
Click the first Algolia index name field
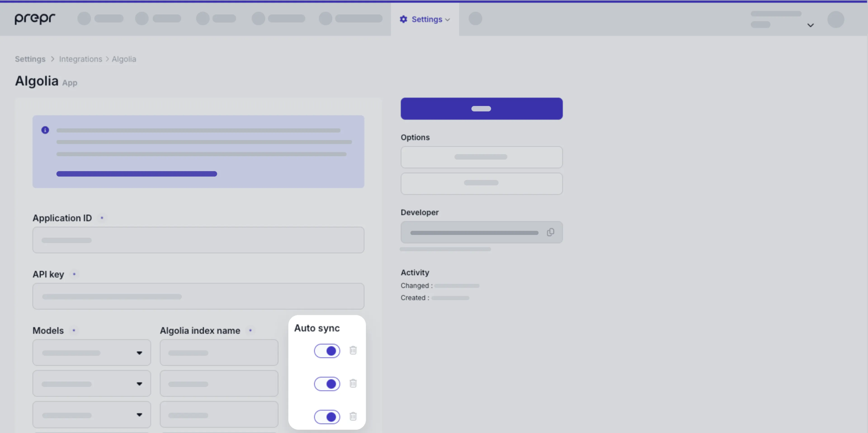(x=219, y=353)
